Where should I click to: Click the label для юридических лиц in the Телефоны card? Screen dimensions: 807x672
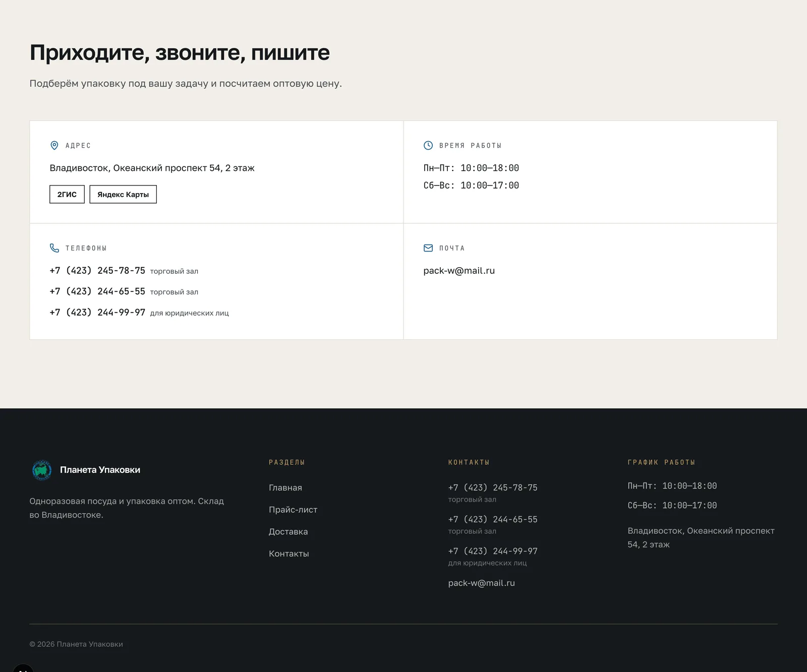(190, 313)
